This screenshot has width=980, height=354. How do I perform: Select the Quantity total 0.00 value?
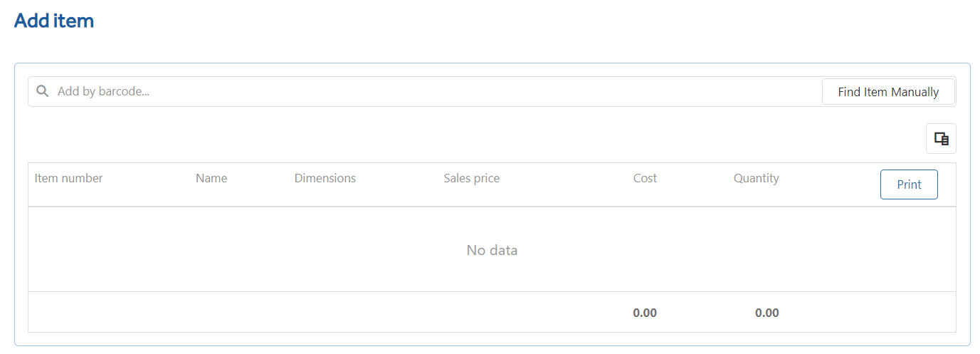pos(767,313)
